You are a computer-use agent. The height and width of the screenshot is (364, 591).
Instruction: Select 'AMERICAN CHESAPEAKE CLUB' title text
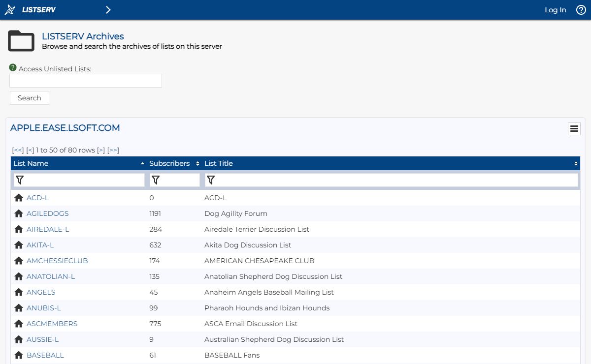coord(259,261)
